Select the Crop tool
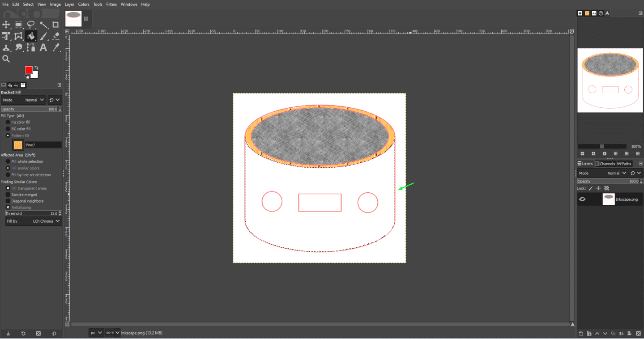Image resolution: width=644 pixels, height=339 pixels. (55, 25)
